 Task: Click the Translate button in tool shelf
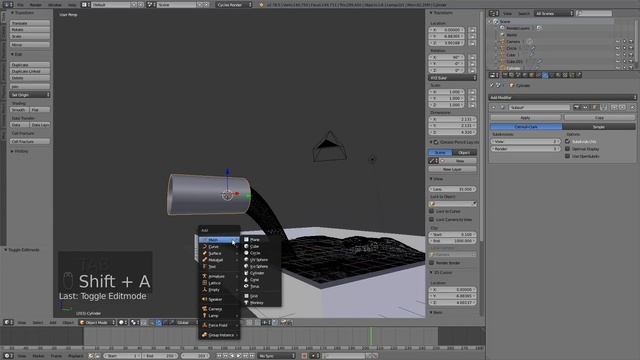click(30, 23)
